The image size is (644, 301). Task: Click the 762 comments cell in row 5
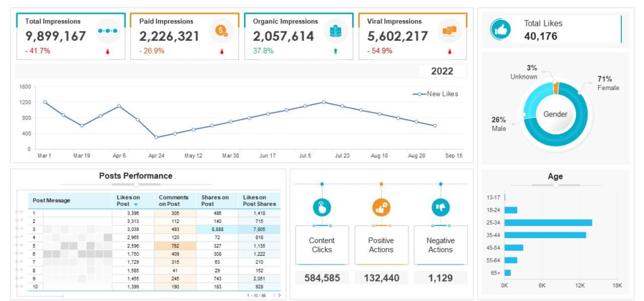pyautogui.click(x=175, y=246)
